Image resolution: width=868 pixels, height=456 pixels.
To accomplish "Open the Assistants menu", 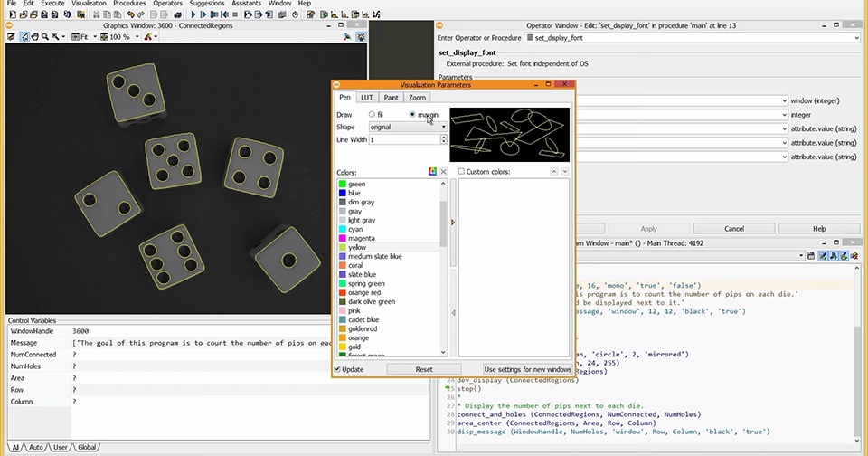I will coord(246,3).
